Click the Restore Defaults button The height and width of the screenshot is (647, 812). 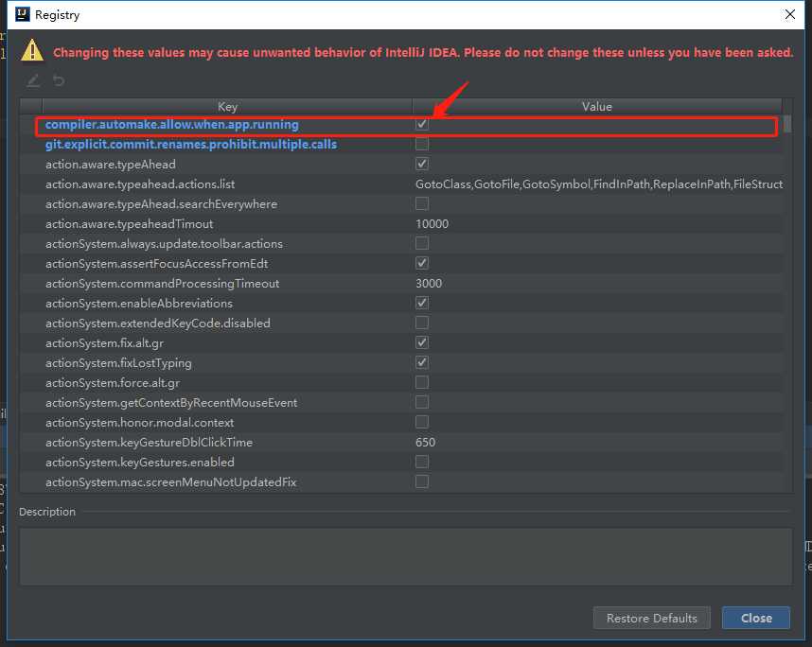(x=651, y=618)
